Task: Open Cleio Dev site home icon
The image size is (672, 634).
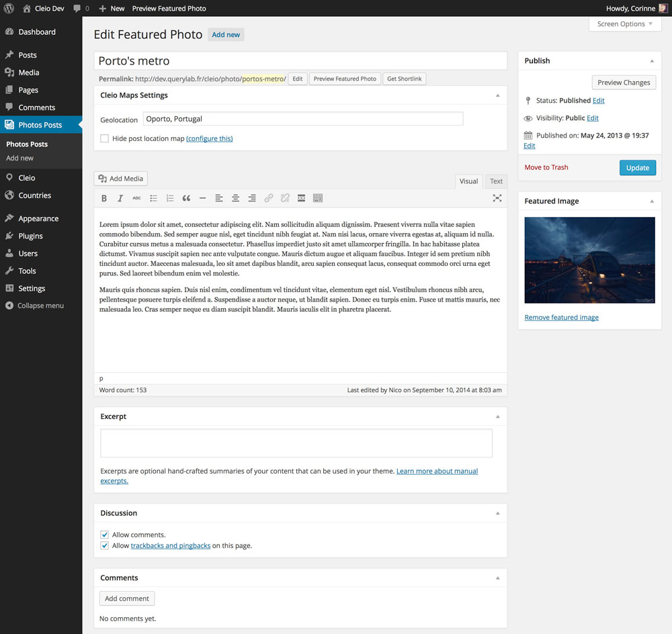Action: 27,8
